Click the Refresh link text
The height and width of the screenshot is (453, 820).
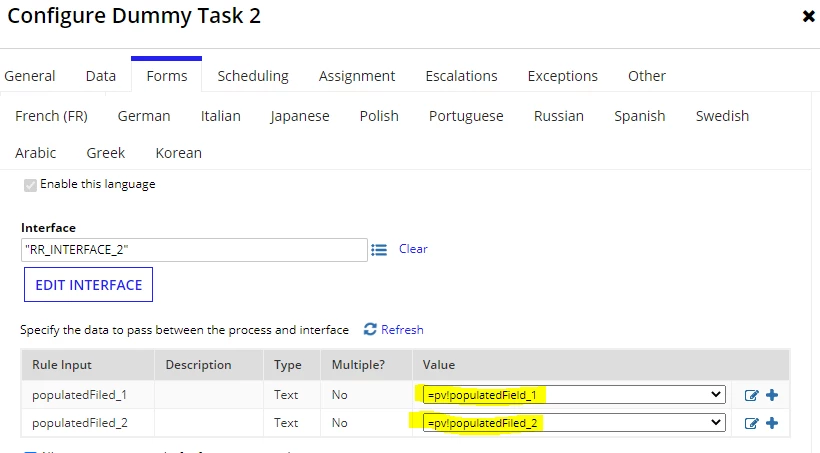pos(402,330)
